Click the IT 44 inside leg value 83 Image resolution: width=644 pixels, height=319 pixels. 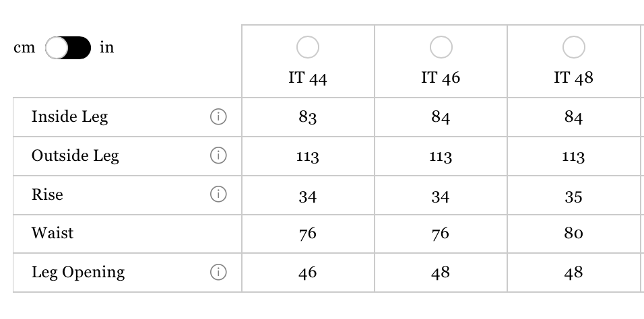click(x=308, y=117)
